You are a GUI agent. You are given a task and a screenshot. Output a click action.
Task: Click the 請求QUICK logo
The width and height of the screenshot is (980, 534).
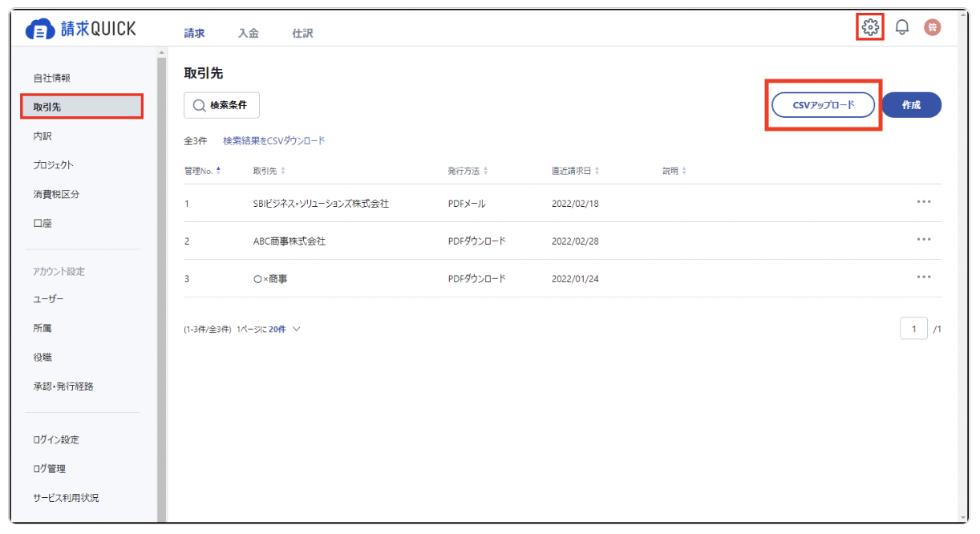click(x=81, y=29)
